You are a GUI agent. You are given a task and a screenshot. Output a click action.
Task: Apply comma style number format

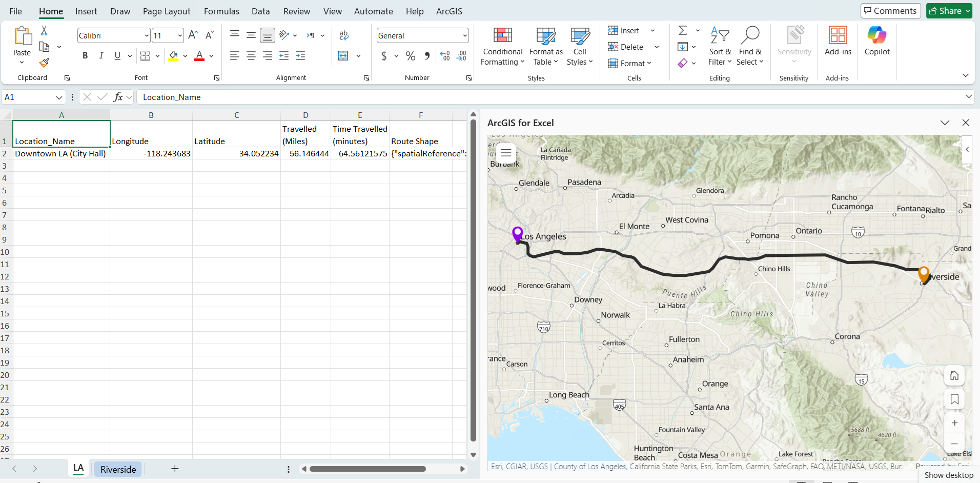tap(427, 56)
